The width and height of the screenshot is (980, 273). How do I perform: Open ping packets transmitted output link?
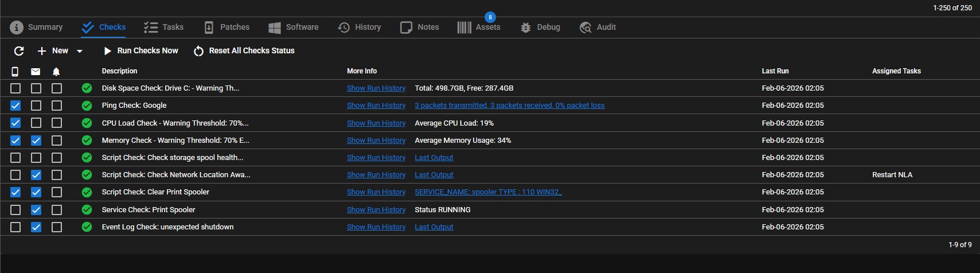coord(510,106)
